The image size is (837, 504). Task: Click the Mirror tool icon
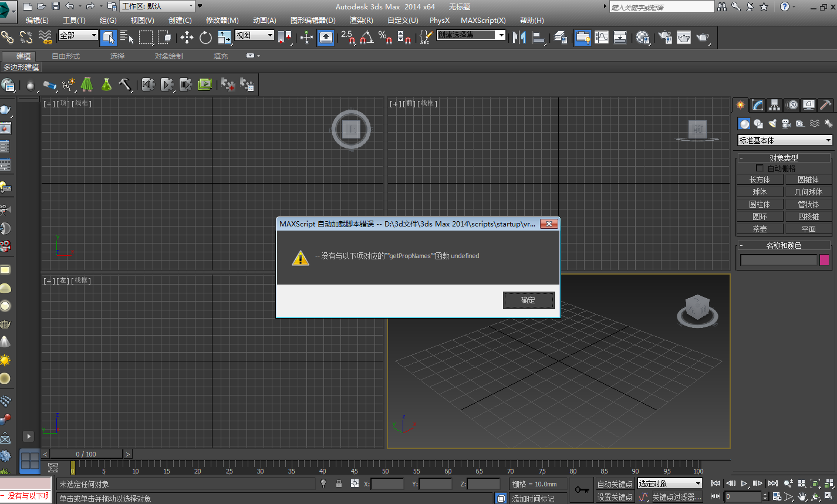click(x=519, y=38)
